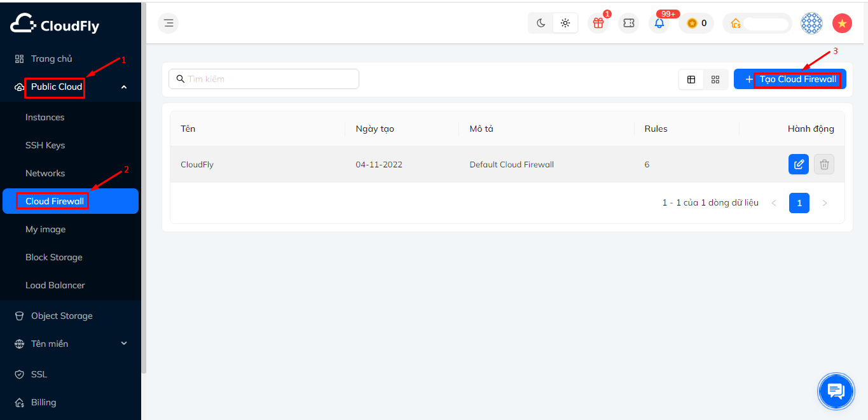The image size is (868, 420).
Task: Go to pagination page 1
Action: point(799,203)
